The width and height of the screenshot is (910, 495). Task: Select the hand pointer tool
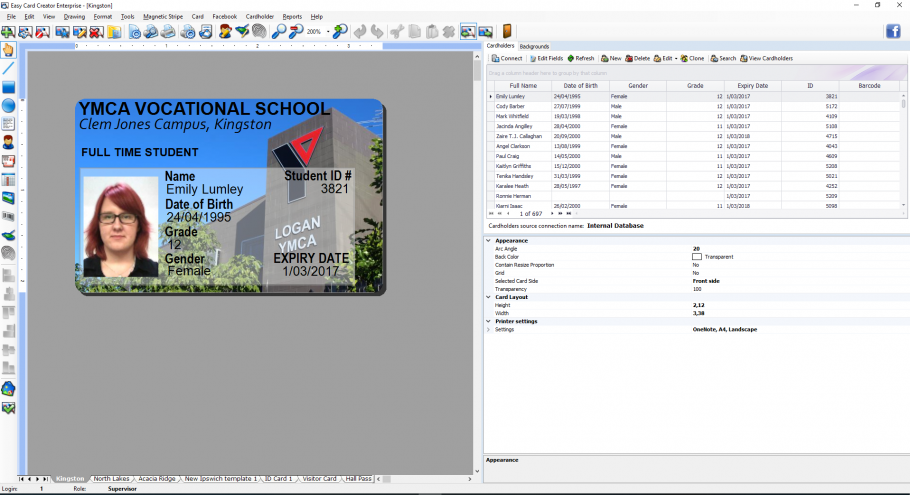tap(8, 50)
